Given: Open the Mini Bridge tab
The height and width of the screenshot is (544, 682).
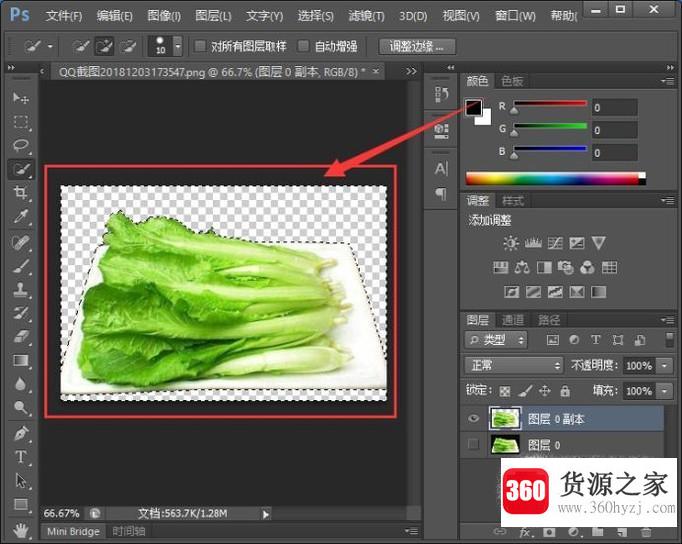Looking at the screenshot, I should click(x=73, y=531).
